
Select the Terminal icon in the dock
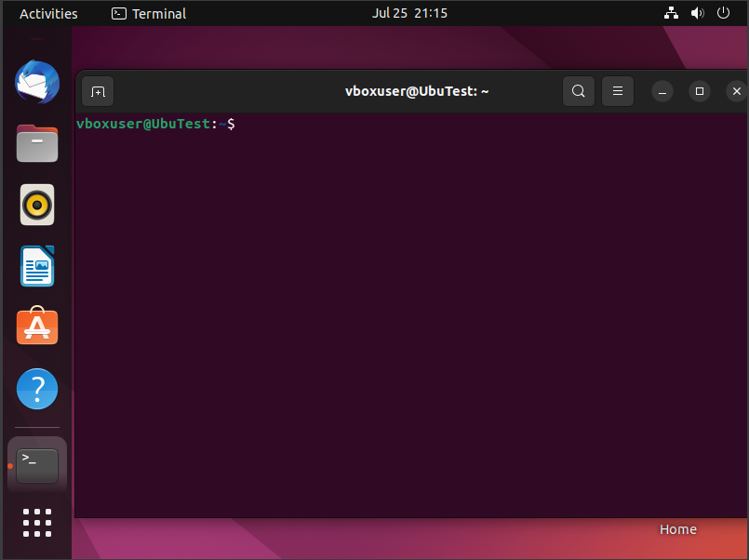(37, 465)
